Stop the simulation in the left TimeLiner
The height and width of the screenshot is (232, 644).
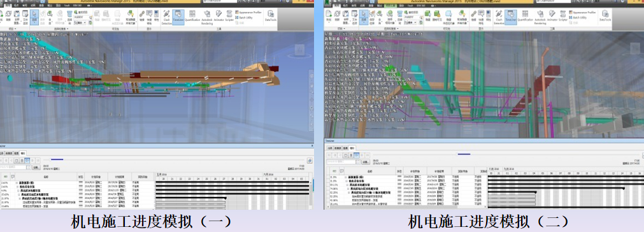(x=17, y=161)
